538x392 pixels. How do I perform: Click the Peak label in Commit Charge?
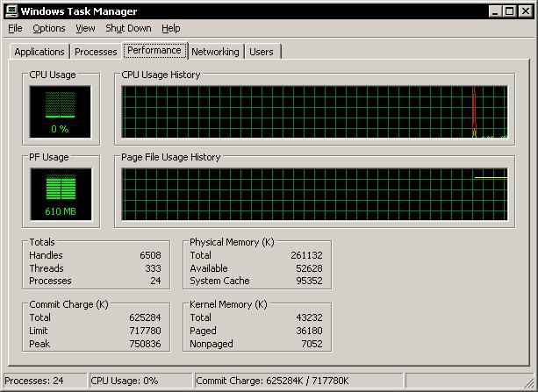39,344
